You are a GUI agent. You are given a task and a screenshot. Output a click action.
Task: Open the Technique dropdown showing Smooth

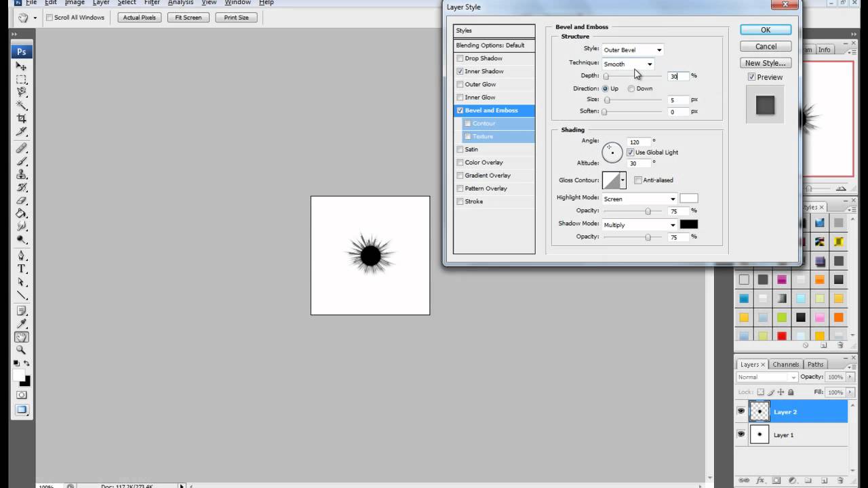[x=628, y=64]
